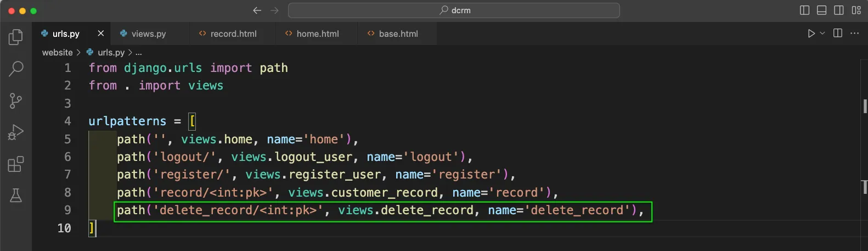Click line number 9 in gutter
This screenshot has width=868, height=251.
coord(67,210)
